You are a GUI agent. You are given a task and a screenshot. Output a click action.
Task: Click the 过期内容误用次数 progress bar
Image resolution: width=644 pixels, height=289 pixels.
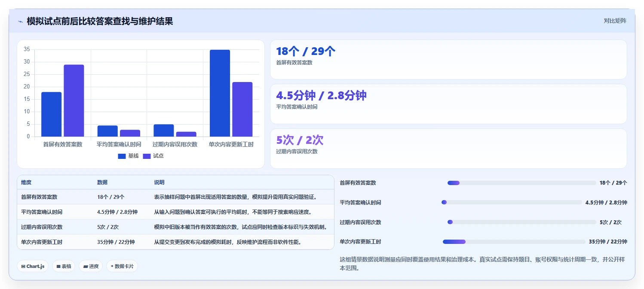click(x=522, y=222)
